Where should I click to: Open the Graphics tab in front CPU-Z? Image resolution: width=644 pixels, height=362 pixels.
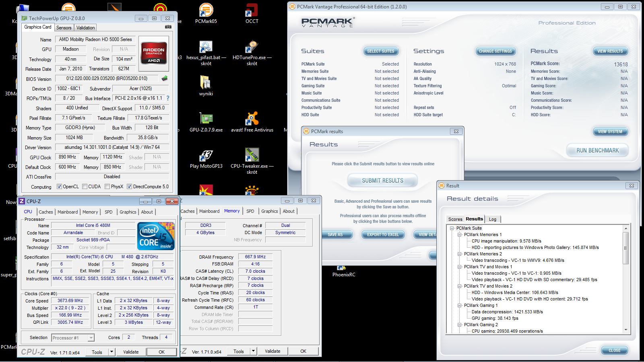(128, 212)
